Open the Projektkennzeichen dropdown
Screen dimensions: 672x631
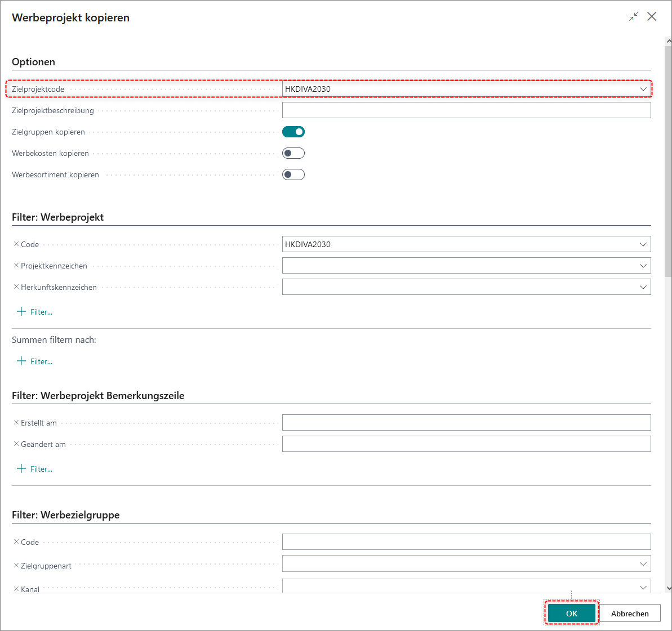[643, 266]
